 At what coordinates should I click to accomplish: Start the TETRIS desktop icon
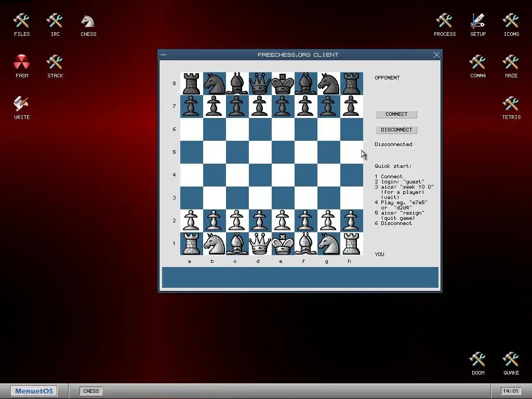coord(511,108)
